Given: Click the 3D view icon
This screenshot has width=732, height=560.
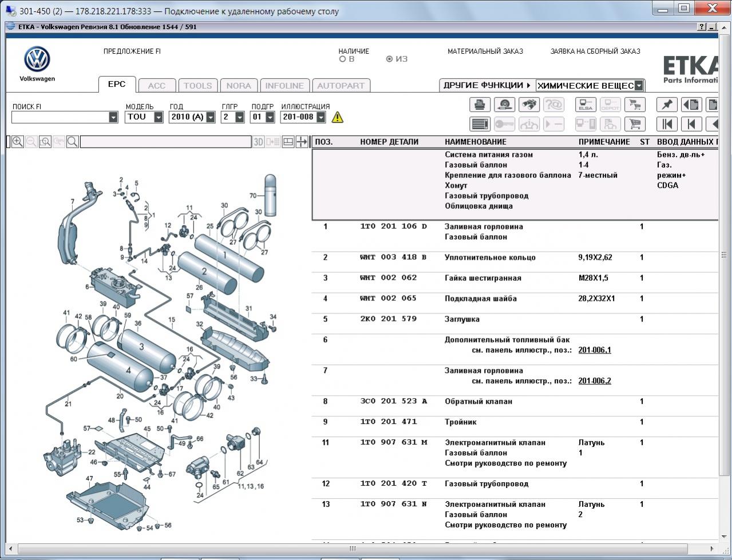Looking at the screenshot, I should coord(259,142).
